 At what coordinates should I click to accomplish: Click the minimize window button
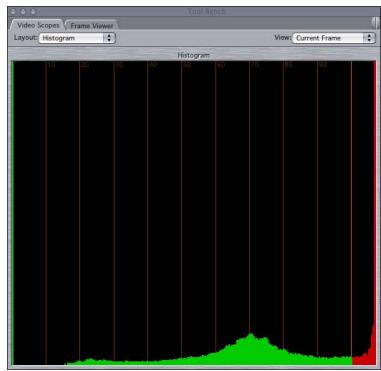coord(23,12)
